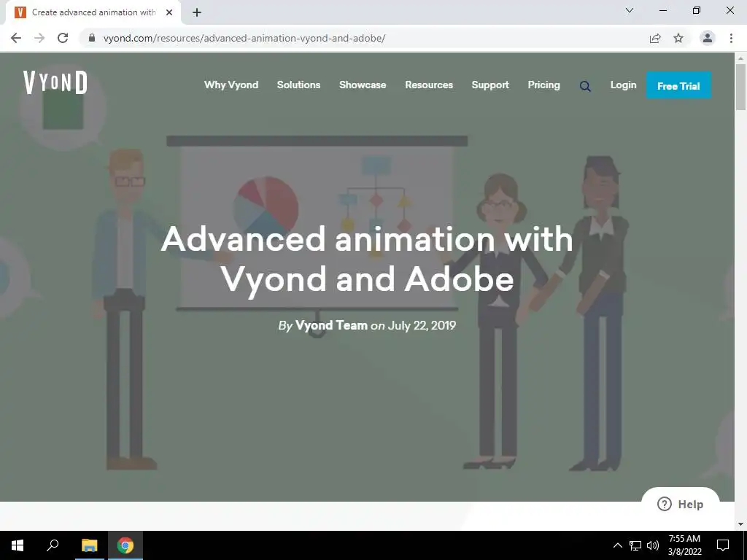Open taskbar clock showing 7:55 AM
This screenshot has width=747, height=560.
[684, 545]
